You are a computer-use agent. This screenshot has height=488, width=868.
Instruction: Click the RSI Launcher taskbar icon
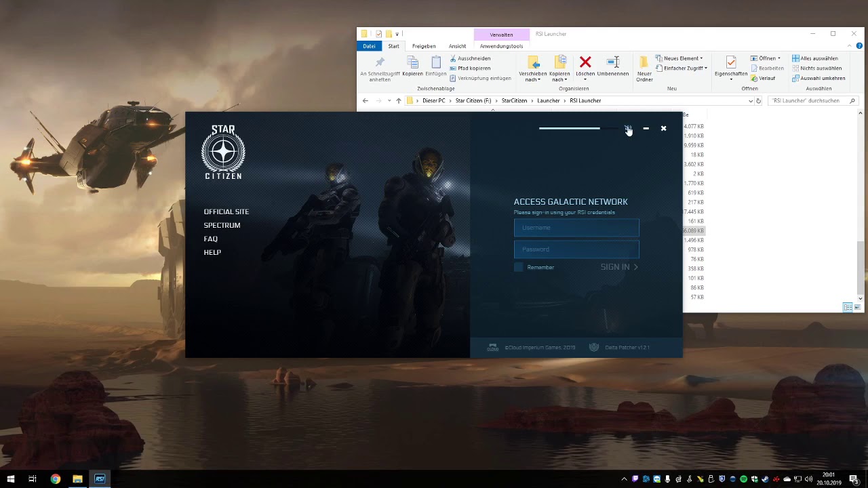pyautogui.click(x=100, y=479)
